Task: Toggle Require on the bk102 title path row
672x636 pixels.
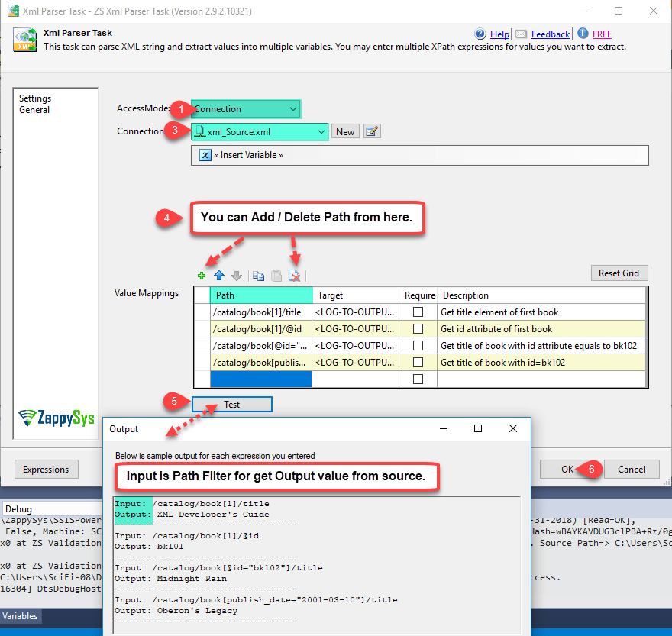Action: click(x=418, y=345)
